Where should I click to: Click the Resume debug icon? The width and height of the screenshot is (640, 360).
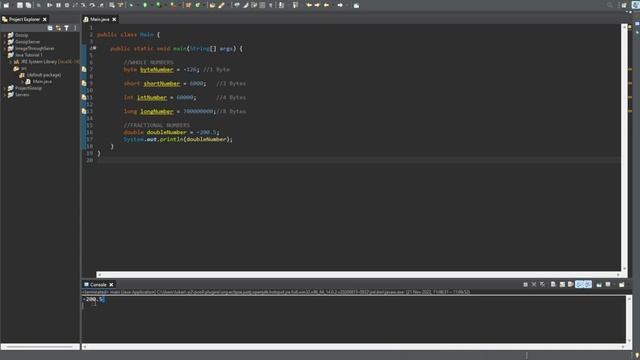point(49,5)
